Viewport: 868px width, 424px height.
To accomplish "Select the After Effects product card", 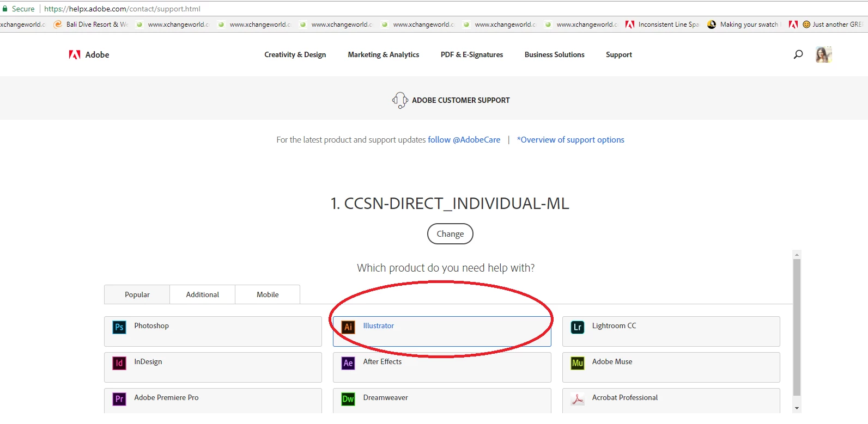I will coord(442,367).
